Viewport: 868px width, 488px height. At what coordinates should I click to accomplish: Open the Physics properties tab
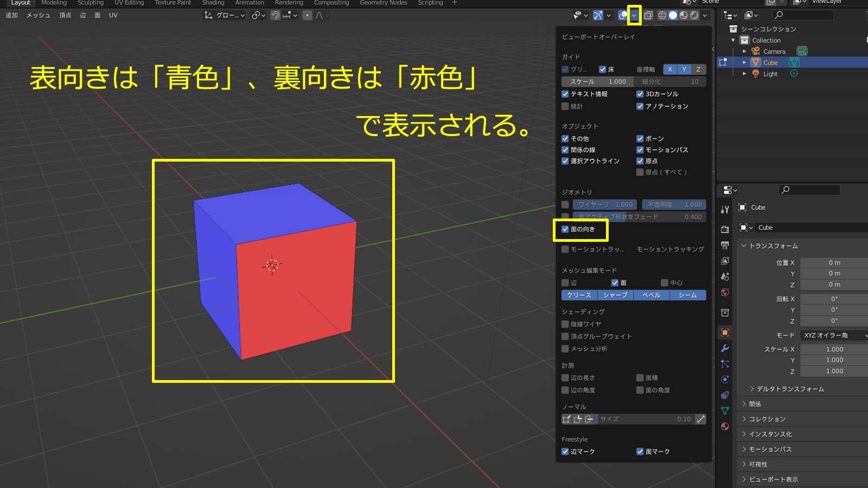[725, 380]
